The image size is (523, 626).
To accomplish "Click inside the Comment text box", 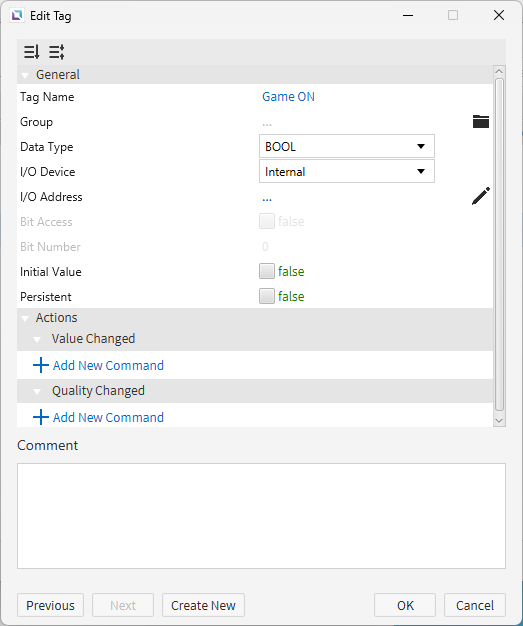I will [261, 516].
